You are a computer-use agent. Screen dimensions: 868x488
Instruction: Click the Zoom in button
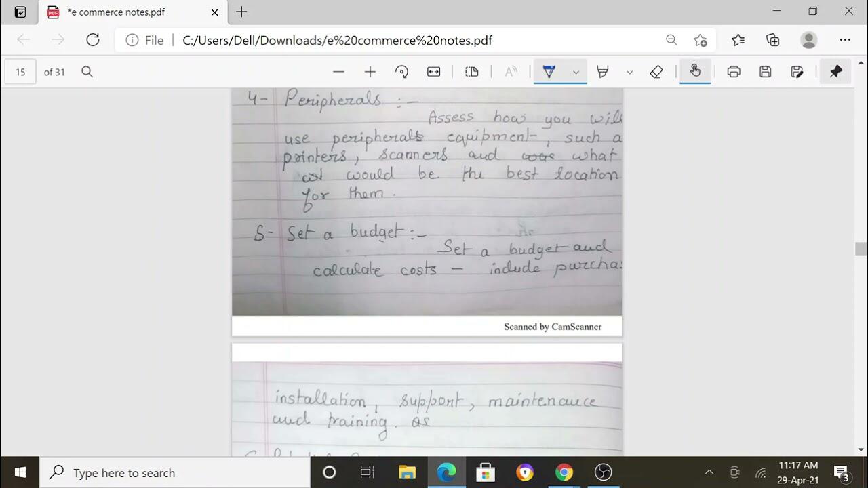coord(370,71)
